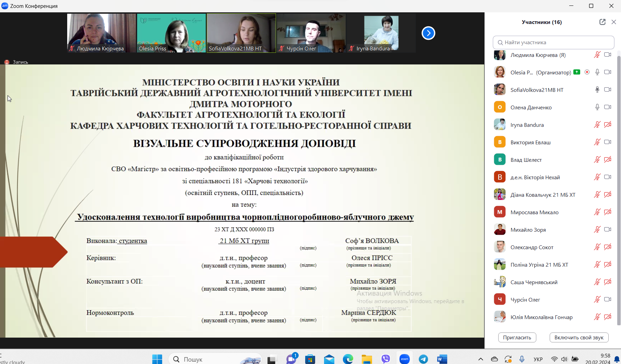Screen dimensions: 621x364
Task: Click muted mic icon for Влад Шелест
Action: (x=597, y=160)
